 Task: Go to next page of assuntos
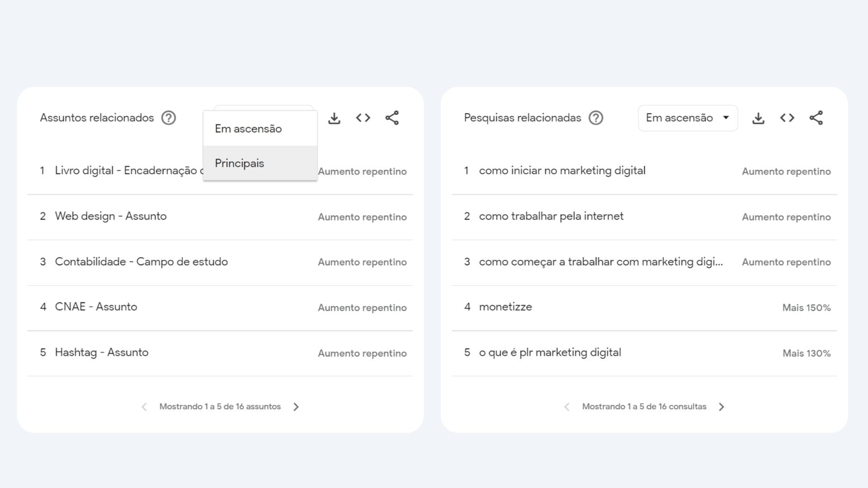pyautogui.click(x=296, y=406)
